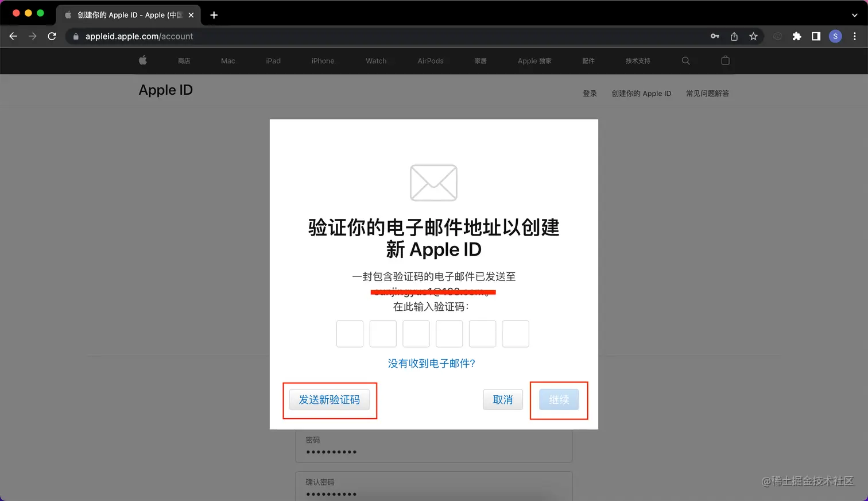Toggle the browser side panel icon
Screen dimensions: 868x501
[x=816, y=36]
